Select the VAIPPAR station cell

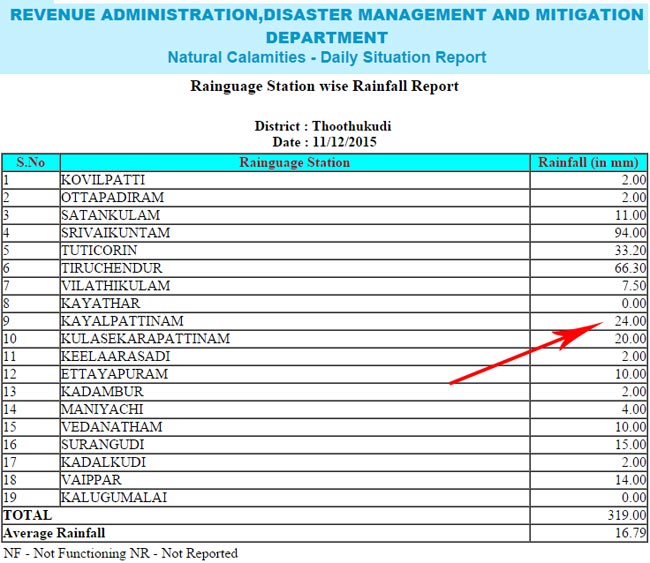pos(295,480)
